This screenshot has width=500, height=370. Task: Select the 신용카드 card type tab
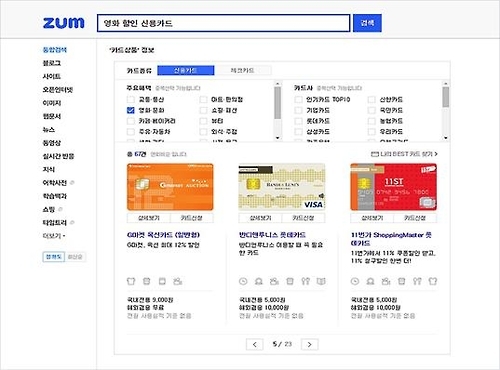point(185,70)
